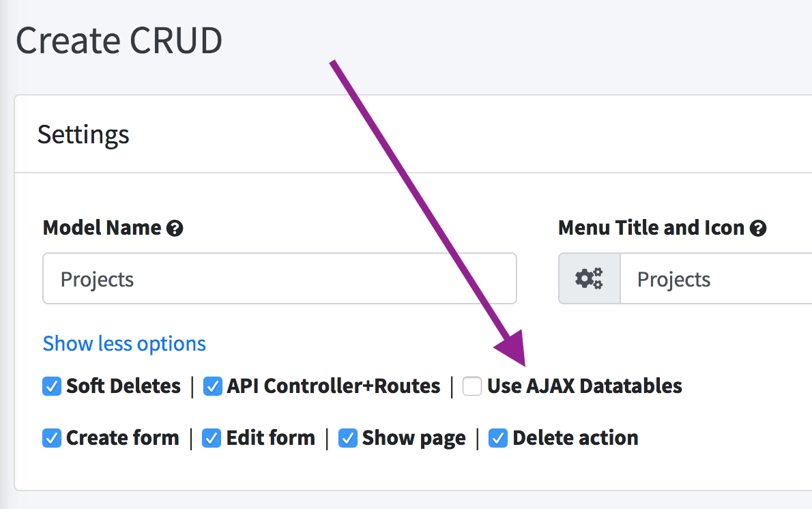Click the Menu Title and Icon label
Image resolution: width=812 pixels, height=509 pixels.
(x=651, y=228)
